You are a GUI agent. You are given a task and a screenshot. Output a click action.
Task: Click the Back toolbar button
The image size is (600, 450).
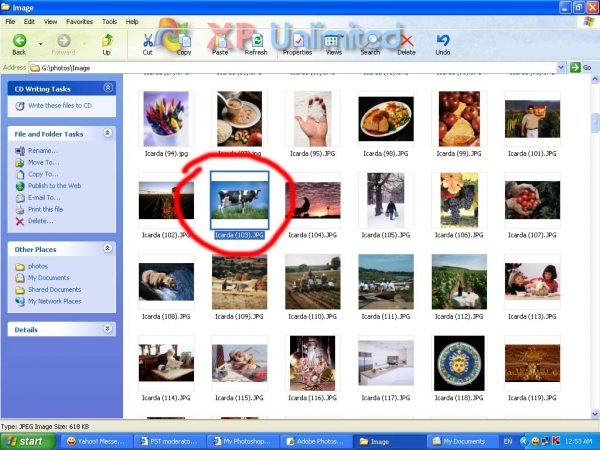(19, 44)
